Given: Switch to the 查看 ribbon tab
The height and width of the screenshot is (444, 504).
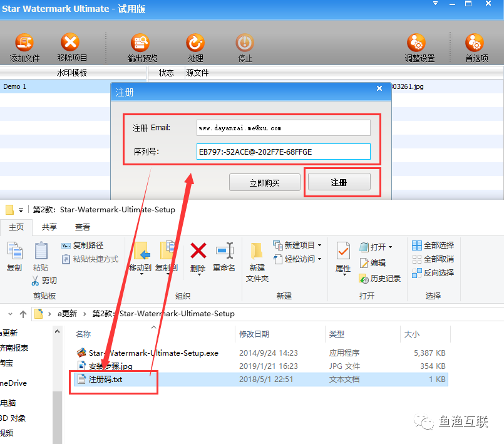Looking at the screenshot, I should click(x=83, y=227).
